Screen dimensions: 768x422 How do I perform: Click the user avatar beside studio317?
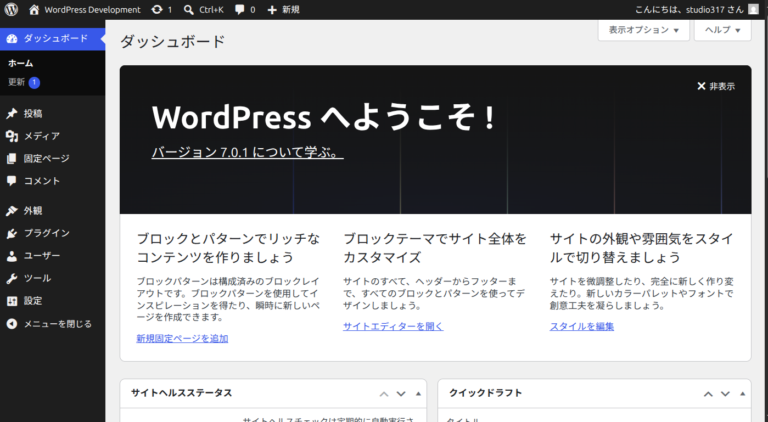(x=753, y=9)
